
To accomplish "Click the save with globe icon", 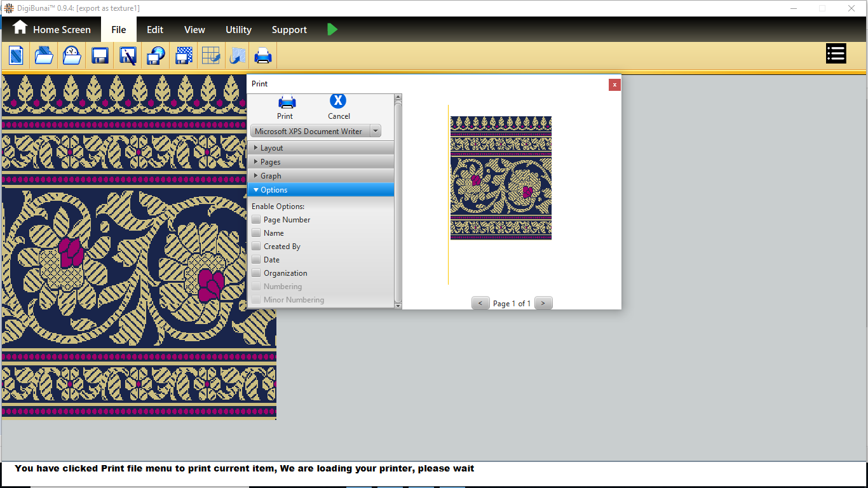I will (x=156, y=56).
